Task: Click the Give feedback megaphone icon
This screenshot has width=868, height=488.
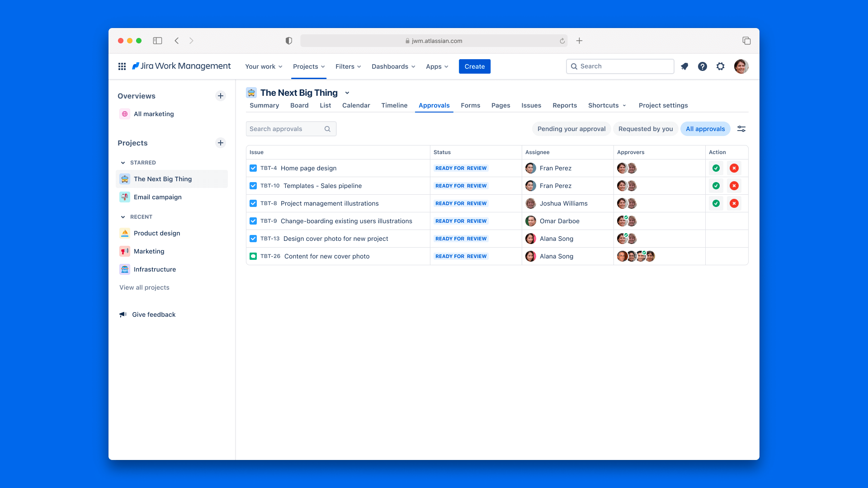Action: pyautogui.click(x=123, y=314)
